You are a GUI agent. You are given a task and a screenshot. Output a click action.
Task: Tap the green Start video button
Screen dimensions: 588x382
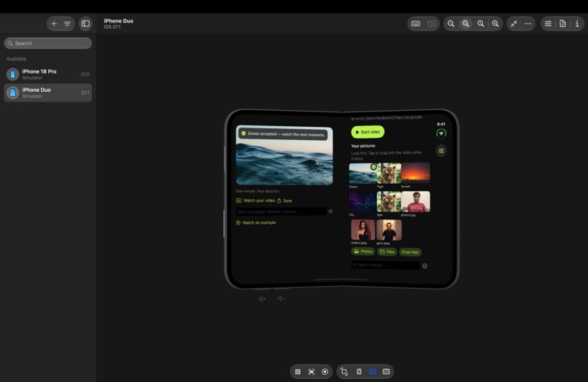(368, 132)
